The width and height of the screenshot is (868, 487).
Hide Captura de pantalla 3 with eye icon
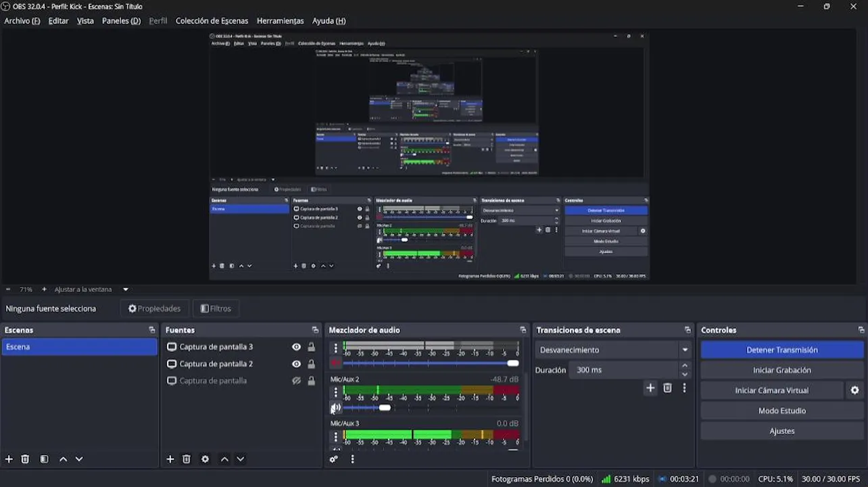pyautogui.click(x=296, y=347)
